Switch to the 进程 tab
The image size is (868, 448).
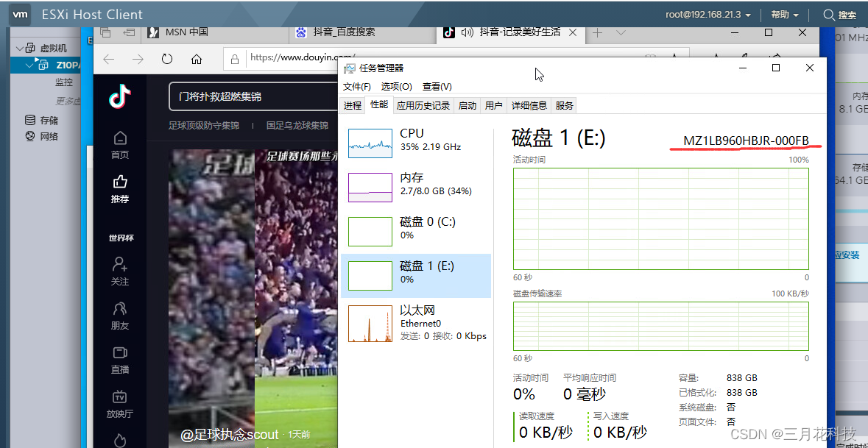pos(352,106)
